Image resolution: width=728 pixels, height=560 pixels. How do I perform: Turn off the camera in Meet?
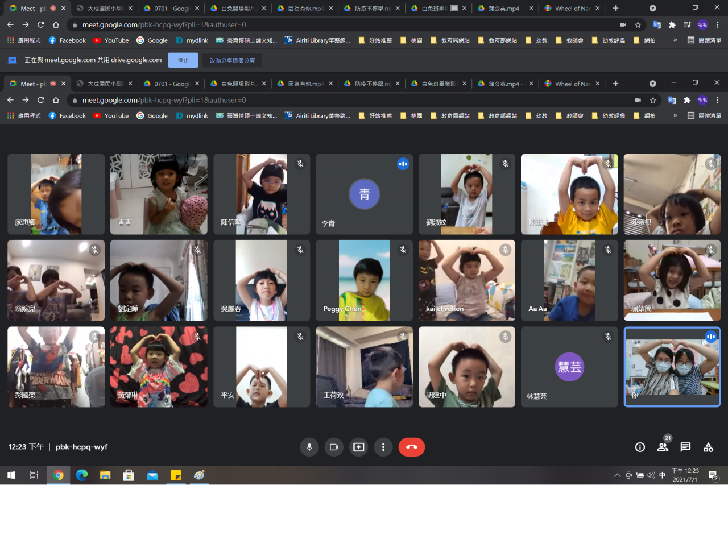tap(334, 447)
